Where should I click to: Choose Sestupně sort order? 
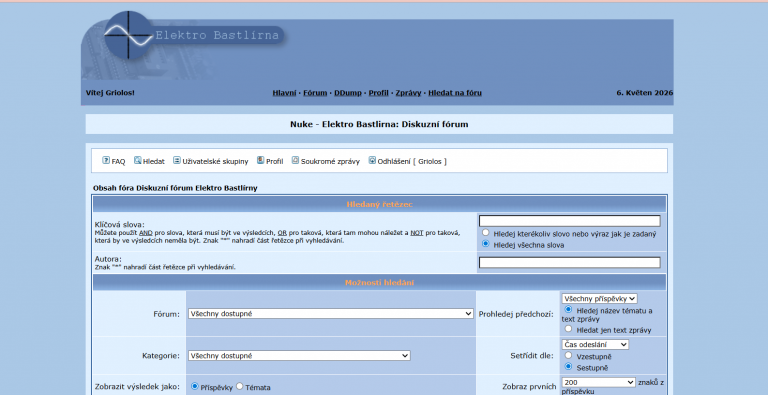pos(568,366)
